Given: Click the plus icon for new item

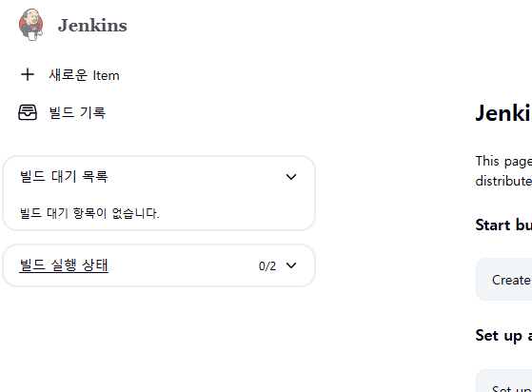Looking at the screenshot, I should pyautogui.click(x=28, y=74).
